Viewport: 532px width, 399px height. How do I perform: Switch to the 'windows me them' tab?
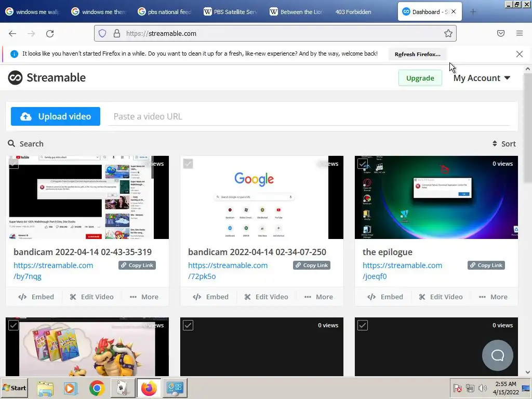(99, 12)
